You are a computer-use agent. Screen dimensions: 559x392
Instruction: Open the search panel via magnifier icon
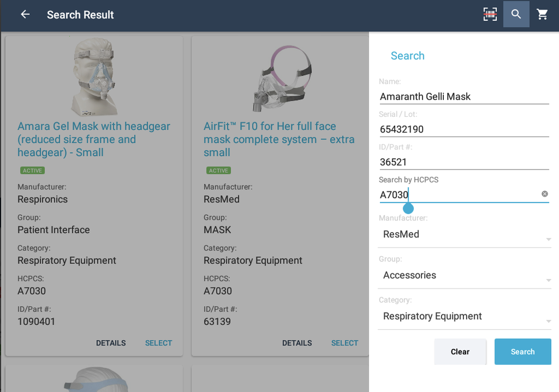coord(516,14)
